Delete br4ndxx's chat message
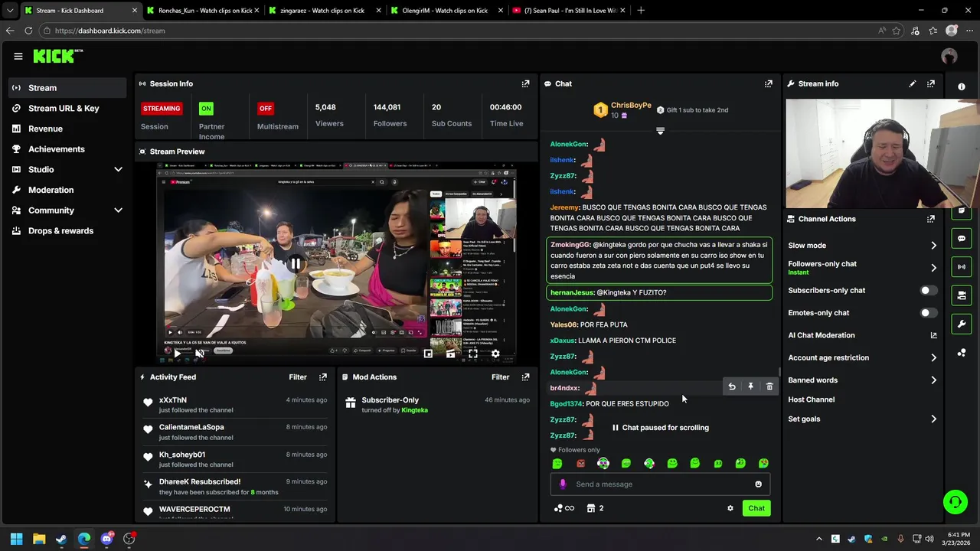Screen dimensions: 980x551 click(769, 387)
